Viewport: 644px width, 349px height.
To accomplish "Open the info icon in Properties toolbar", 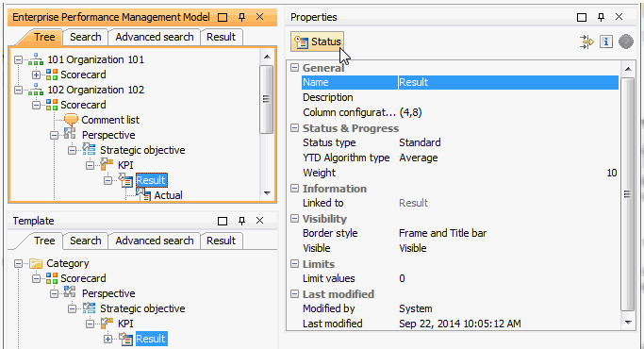I will [606, 42].
